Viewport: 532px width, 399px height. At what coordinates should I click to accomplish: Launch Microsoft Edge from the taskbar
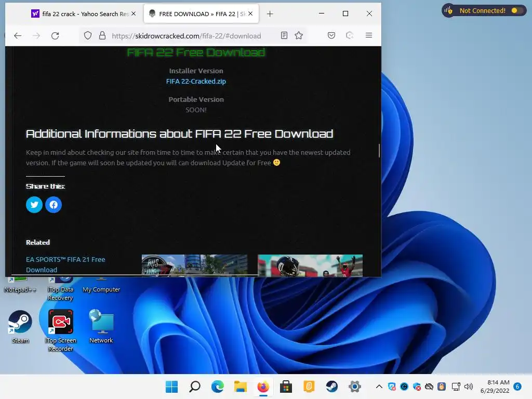[x=218, y=387]
